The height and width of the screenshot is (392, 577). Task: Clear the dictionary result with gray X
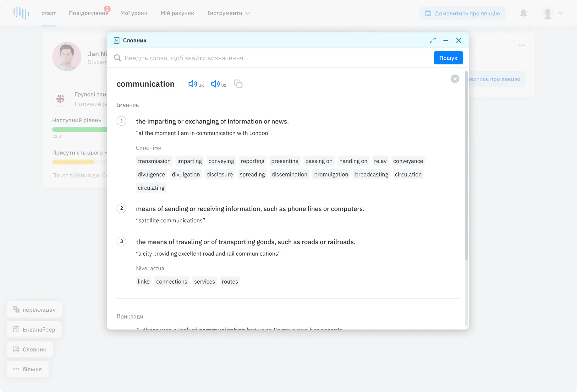point(455,79)
